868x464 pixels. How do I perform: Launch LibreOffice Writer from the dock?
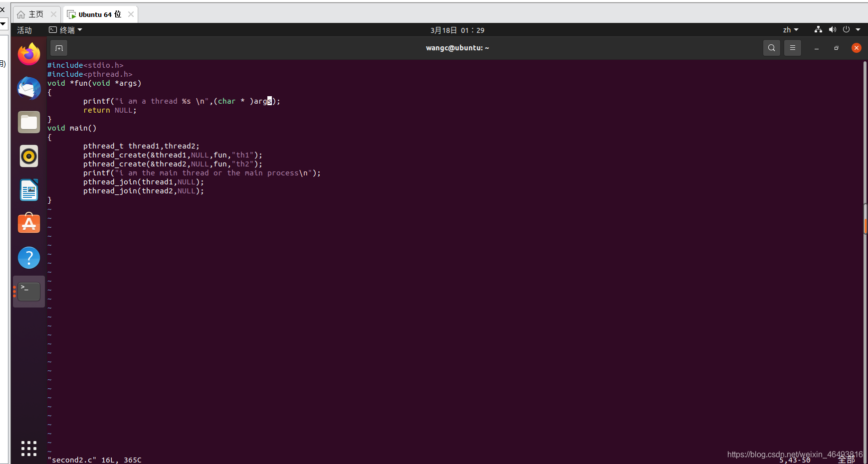(x=29, y=190)
